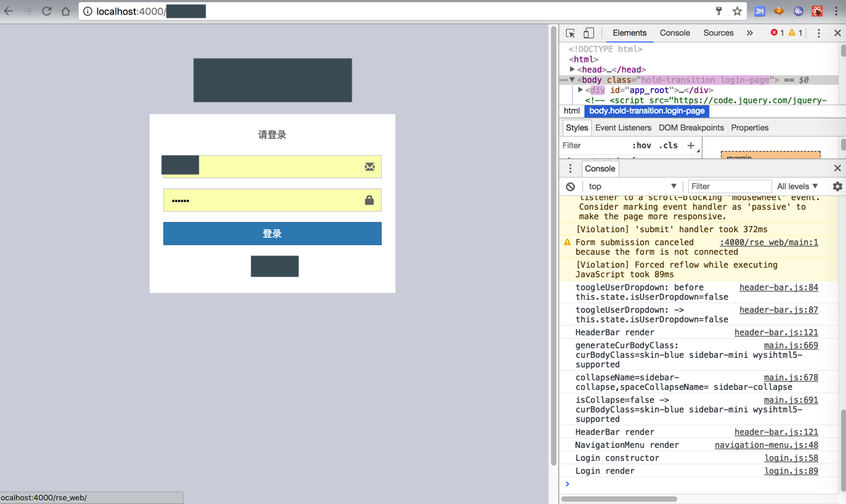Viewport: 846px width, 504px height.
Task: Click the envelope icon in email field
Action: 369,167
